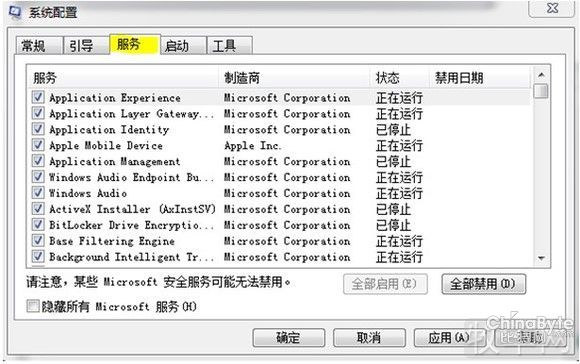Click the scrollbar up arrow
This screenshot has height=364, width=580.
[541, 75]
